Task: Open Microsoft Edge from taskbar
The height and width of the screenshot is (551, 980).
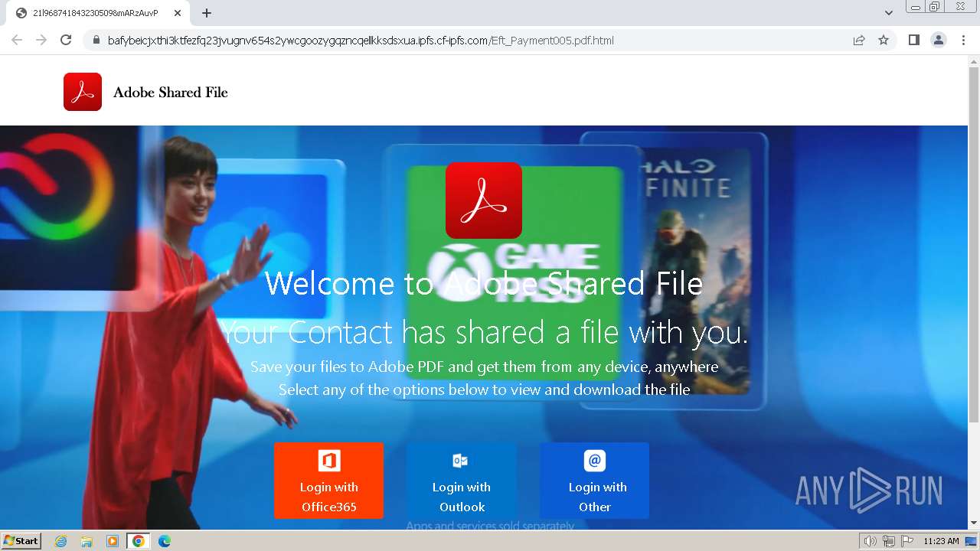Action: [x=164, y=541]
